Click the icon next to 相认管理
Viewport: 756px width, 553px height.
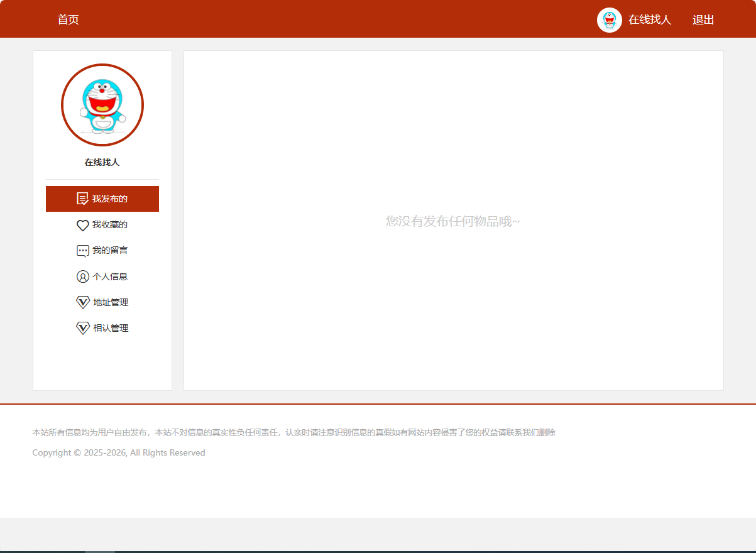click(x=82, y=327)
